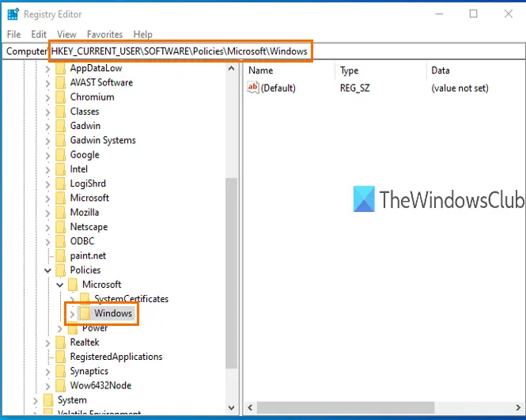Click the System folder icon
This screenshot has height=420, width=526.
coord(48,400)
